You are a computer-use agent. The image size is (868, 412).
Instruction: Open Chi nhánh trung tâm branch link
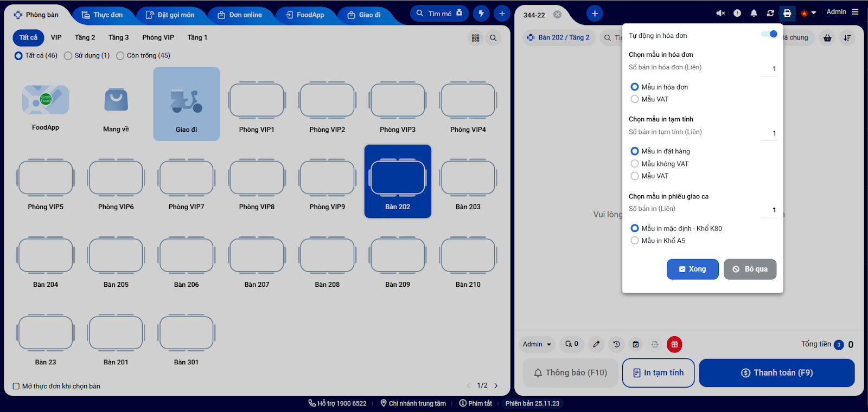413,403
